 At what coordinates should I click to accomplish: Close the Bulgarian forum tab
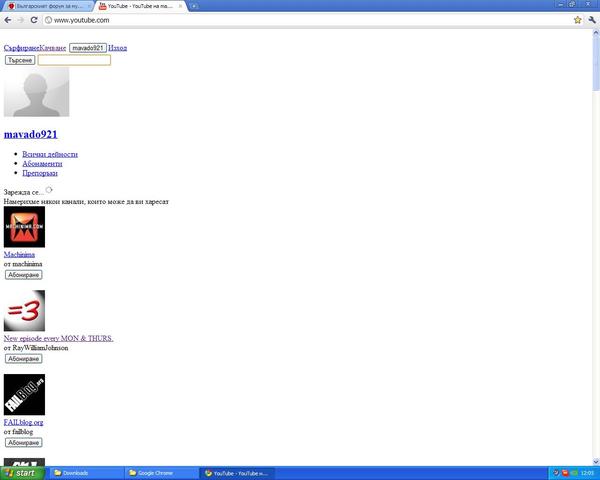(89, 6)
